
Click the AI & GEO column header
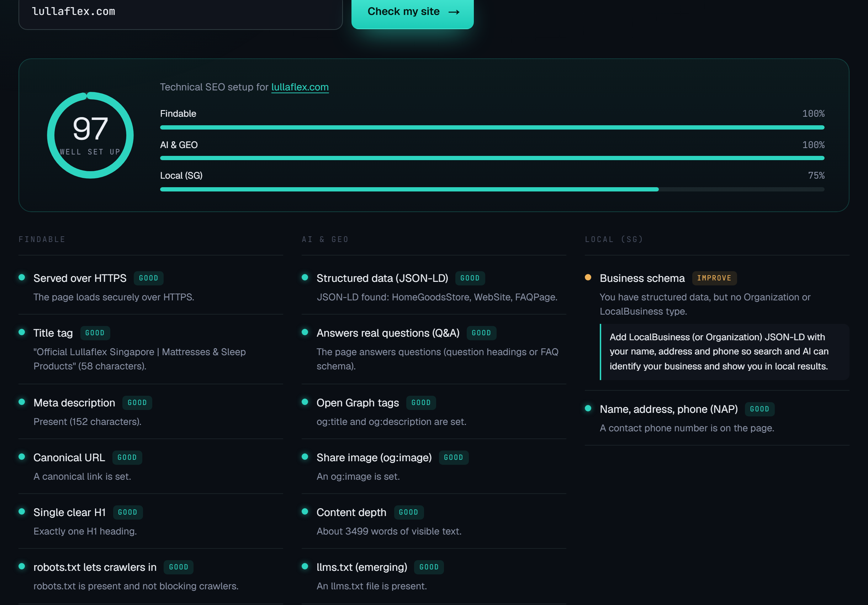tap(325, 240)
